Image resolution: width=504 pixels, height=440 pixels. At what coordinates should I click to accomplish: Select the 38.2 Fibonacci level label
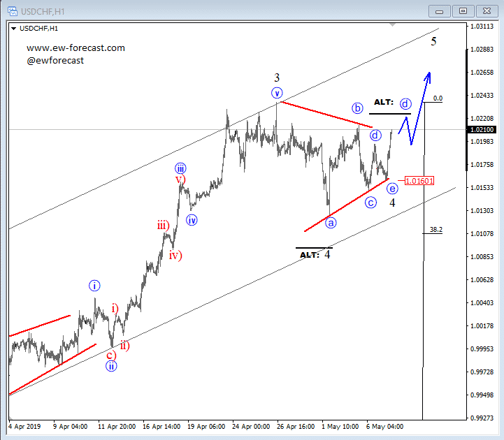point(436,229)
